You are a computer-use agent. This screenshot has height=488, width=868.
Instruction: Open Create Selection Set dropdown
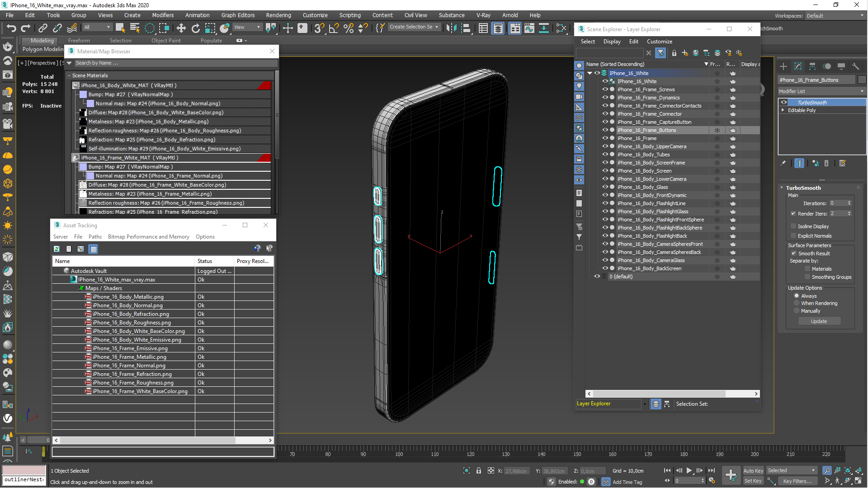[x=414, y=27]
